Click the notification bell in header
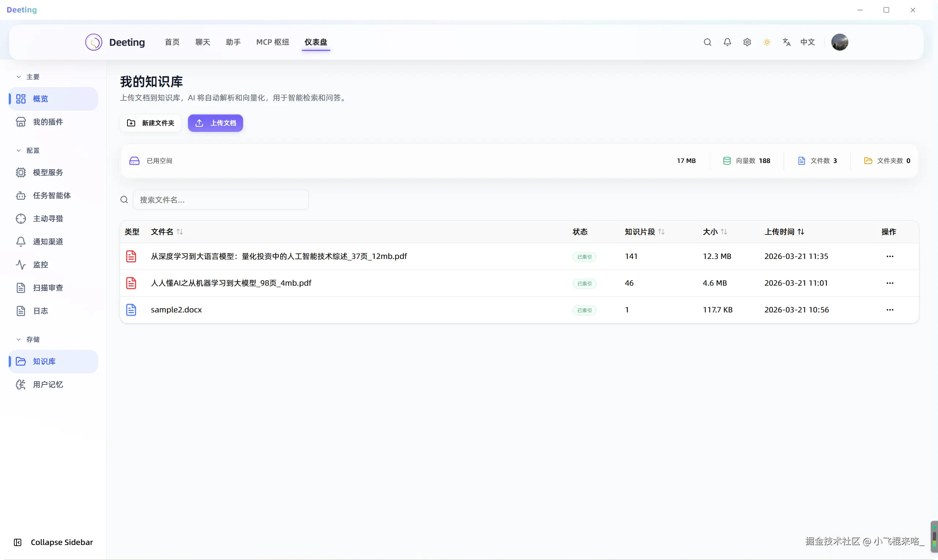 tap(727, 42)
